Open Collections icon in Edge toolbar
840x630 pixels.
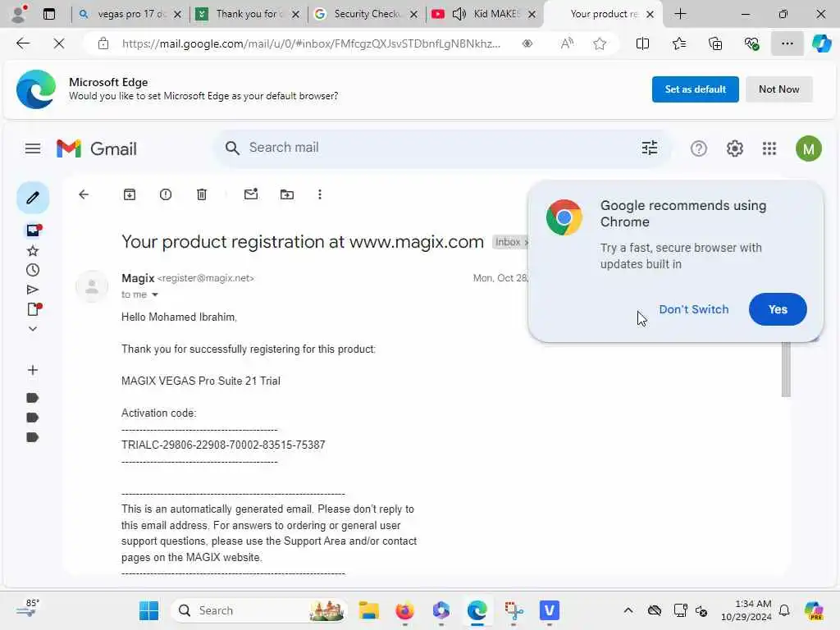[715, 43]
